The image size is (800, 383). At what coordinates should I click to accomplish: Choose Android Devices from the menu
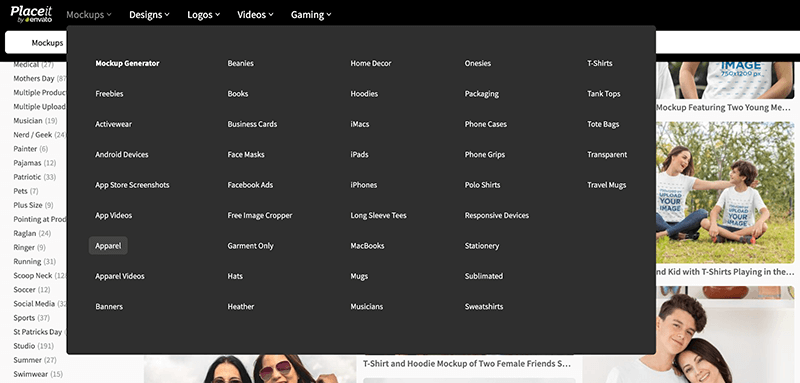122,155
